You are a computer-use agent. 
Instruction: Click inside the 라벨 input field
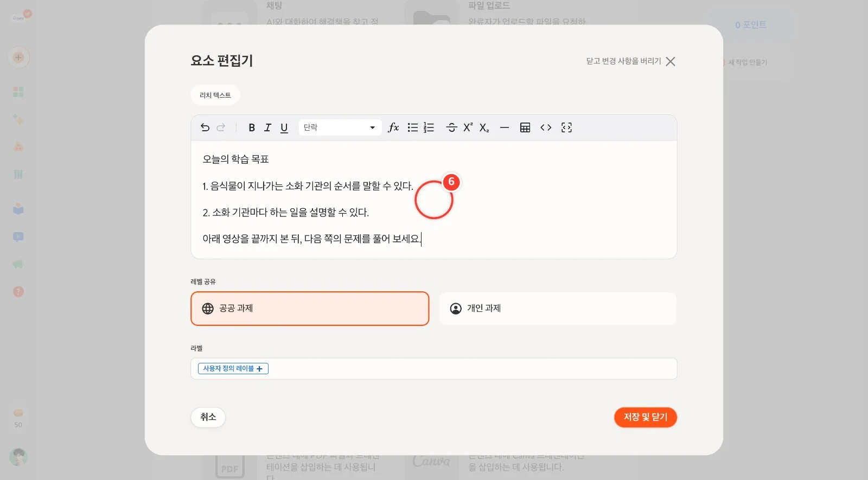pos(434,369)
